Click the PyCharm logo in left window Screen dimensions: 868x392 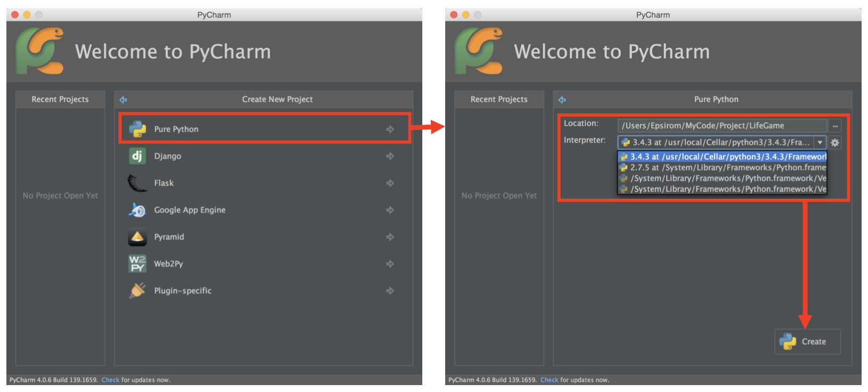click(x=40, y=51)
